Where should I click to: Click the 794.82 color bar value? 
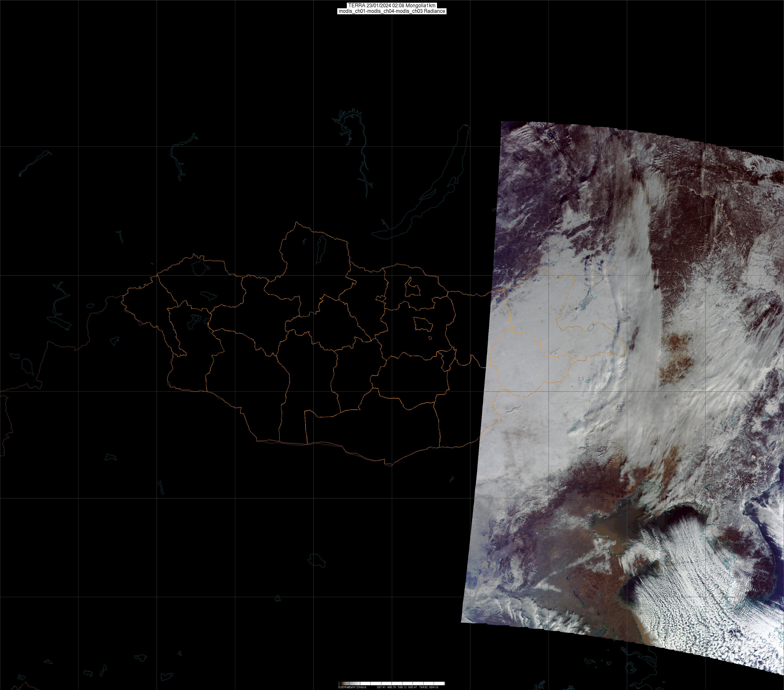[423, 687]
